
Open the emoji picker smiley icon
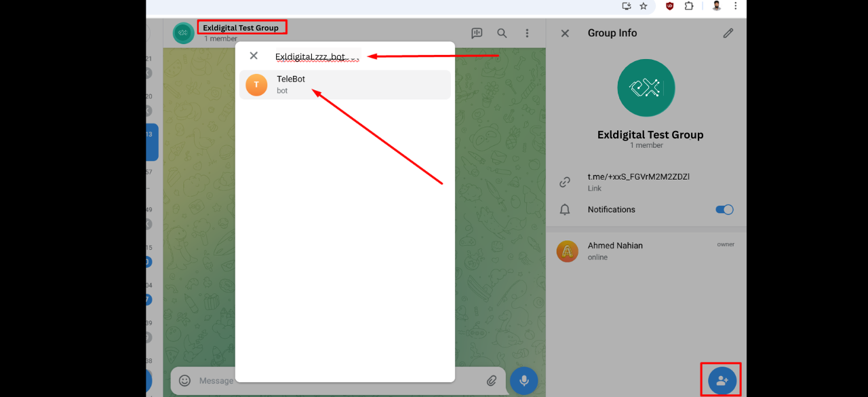(184, 381)
